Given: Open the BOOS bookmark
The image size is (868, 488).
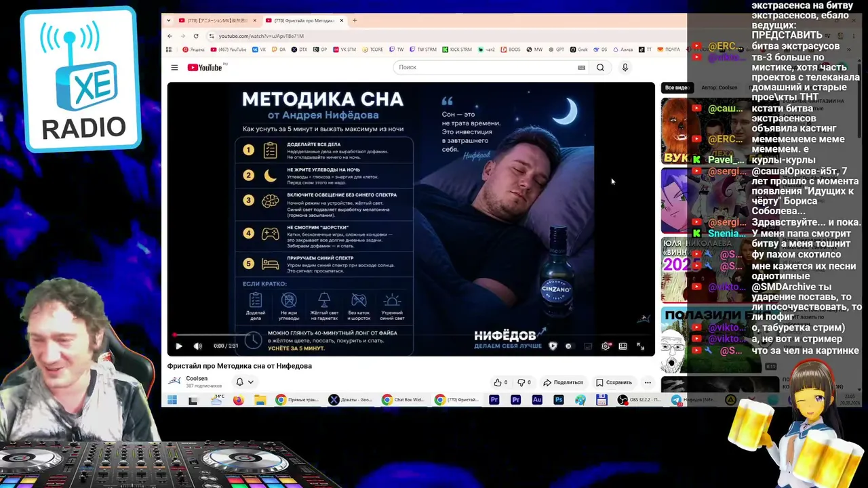Looking at the screenshot, I should (x=510, y=49).
